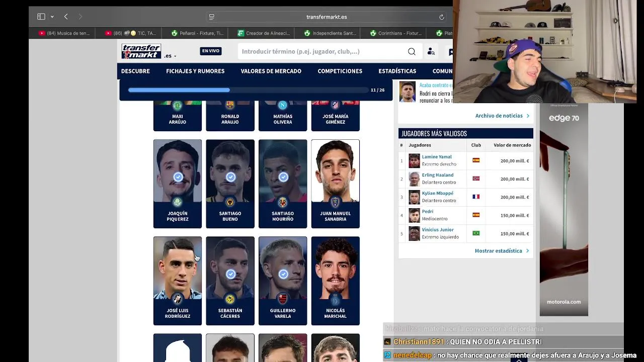
Task: Open the FICHAJES Y RUMORES menu
Action: [x=195, y=71]
